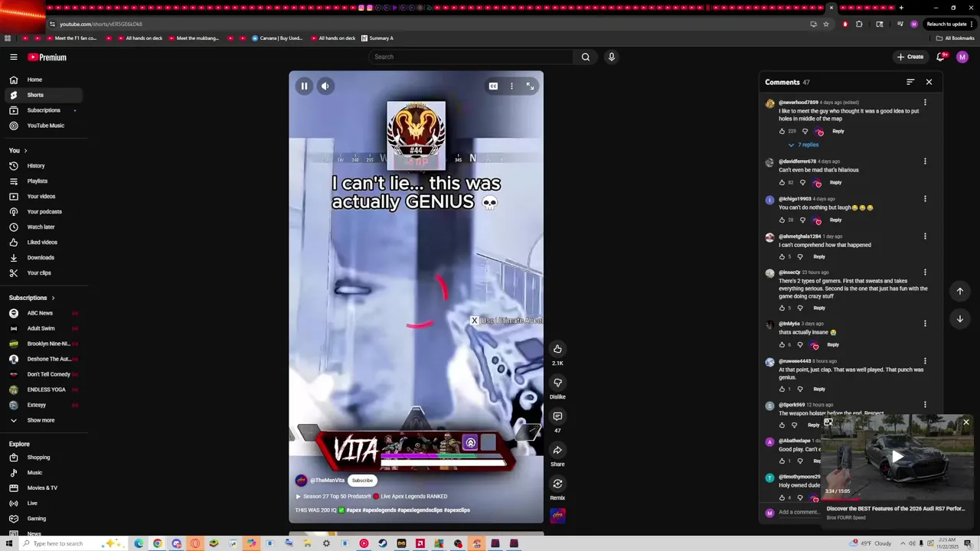Viewport: 980px width, 551px height.
Task: Dislike the Short
Action: [x=557, y=383]
